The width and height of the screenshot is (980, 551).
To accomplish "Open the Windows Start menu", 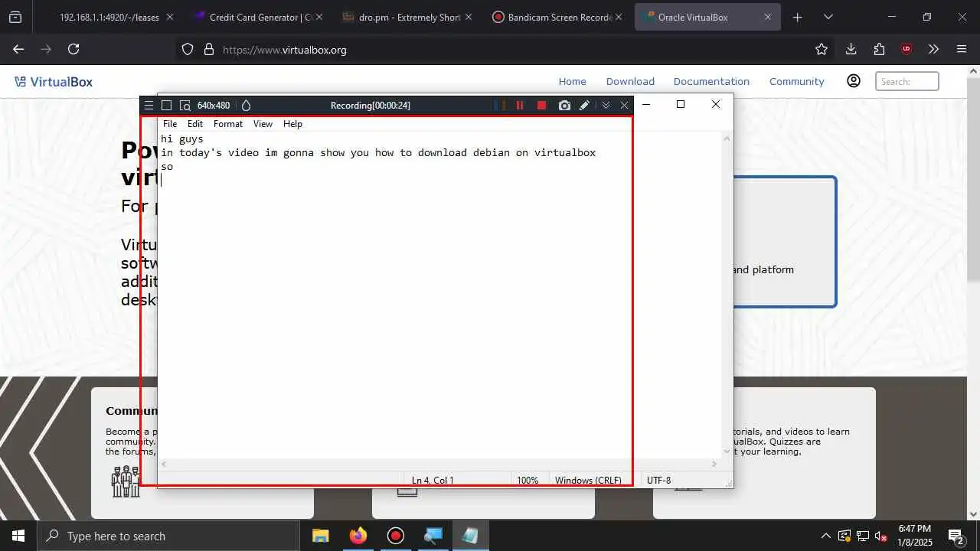I will pyautogui.click(x=18, y=536).
